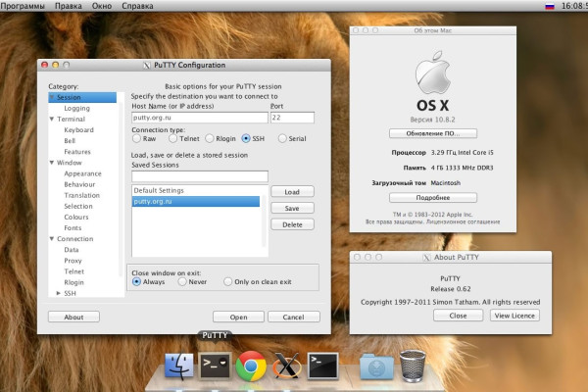The image size is (588, 392).
Task: Click X11 icon in PuTTY Configuration title
Action: tap(147, 66)
